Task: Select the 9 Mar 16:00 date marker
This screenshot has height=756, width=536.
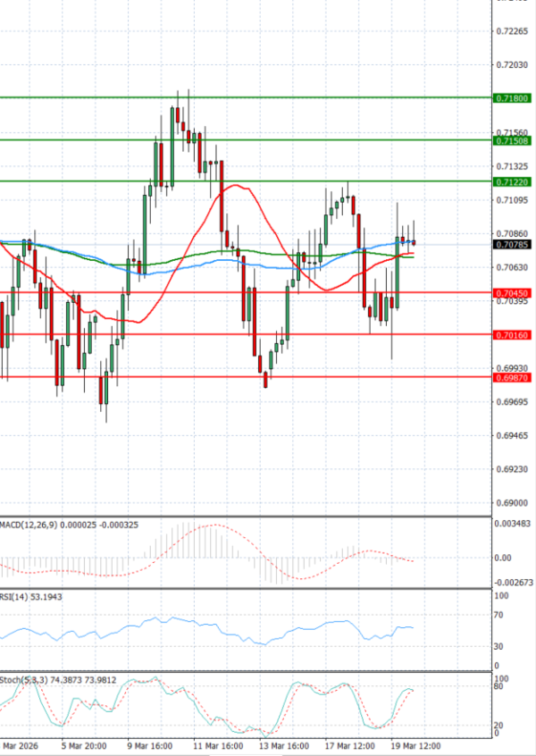Action: coord(150,744)
